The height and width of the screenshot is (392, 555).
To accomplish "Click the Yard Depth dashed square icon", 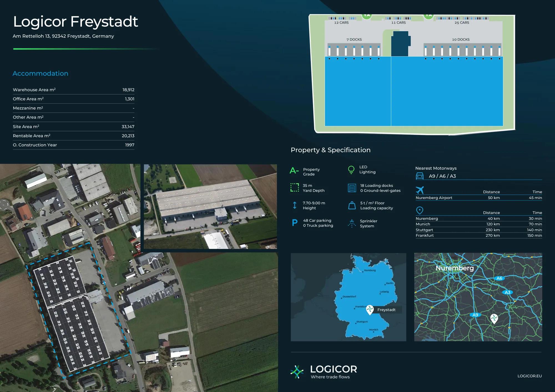I will pos(294,188).
